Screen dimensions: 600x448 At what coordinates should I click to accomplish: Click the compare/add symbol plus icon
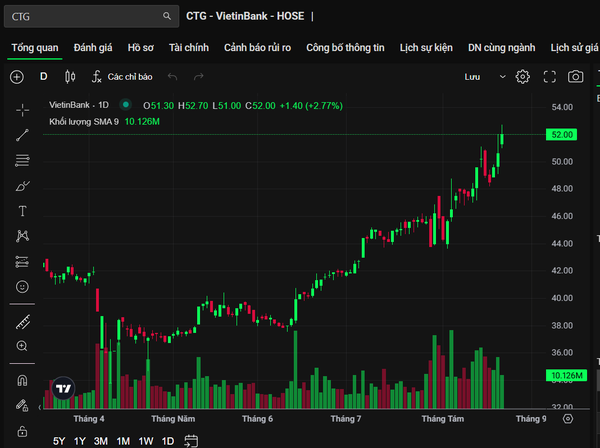(x=17, y=77)
